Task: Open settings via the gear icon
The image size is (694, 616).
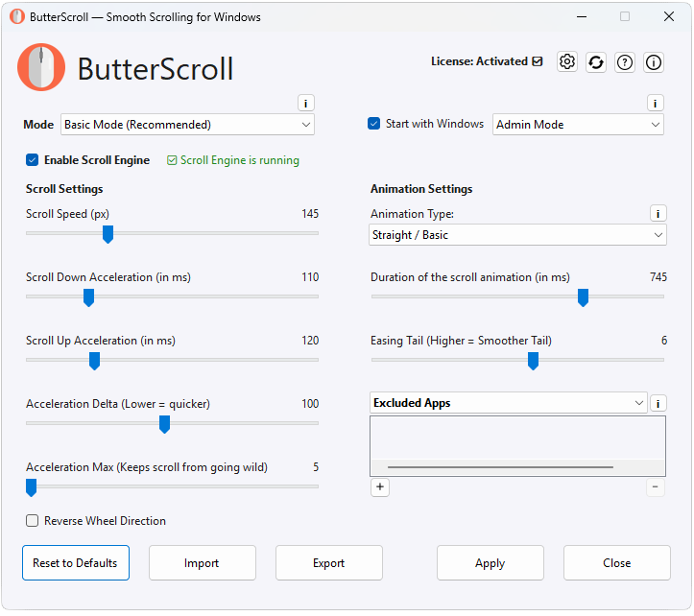Action: pos(567,62)
